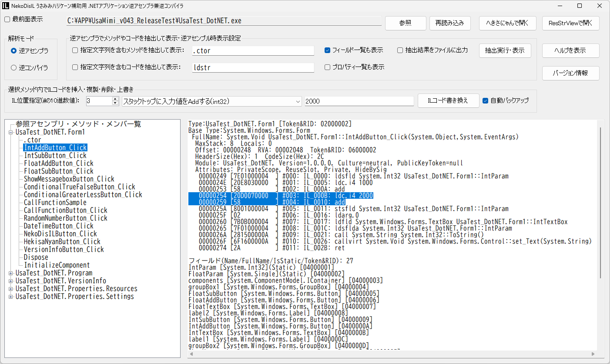Screen dimensions: 610x364
Task: Click ILコード書き換え button
Action: (x=448, y=100)
